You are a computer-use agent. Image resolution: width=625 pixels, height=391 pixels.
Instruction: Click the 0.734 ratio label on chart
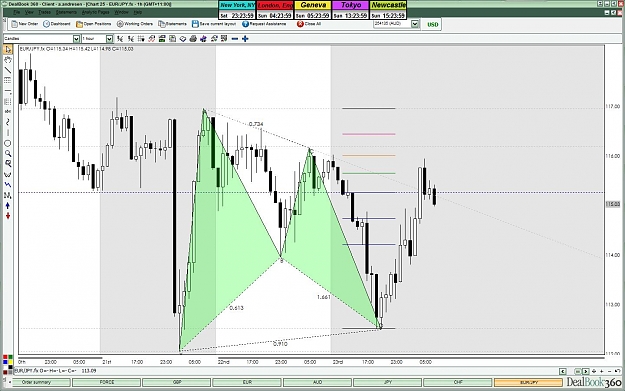coord(256,124)
